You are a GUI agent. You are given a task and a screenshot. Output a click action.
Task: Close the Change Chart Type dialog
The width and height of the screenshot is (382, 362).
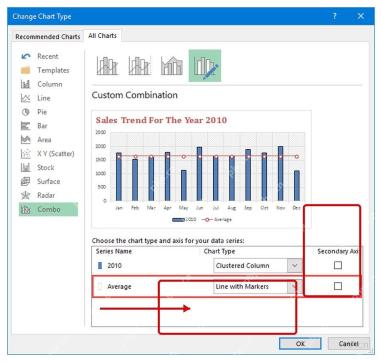click(x=361, y=16)
